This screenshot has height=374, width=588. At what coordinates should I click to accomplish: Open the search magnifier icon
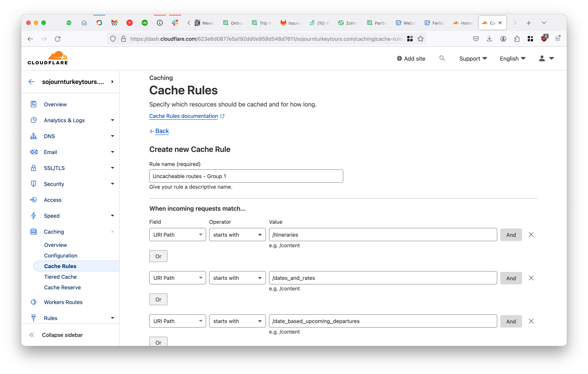coord(442,58)
